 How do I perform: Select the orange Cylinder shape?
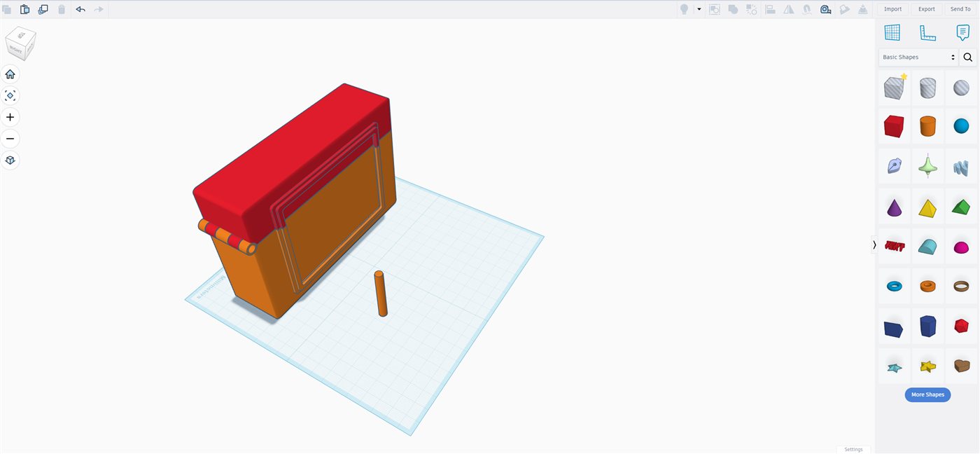click(927, 126)
